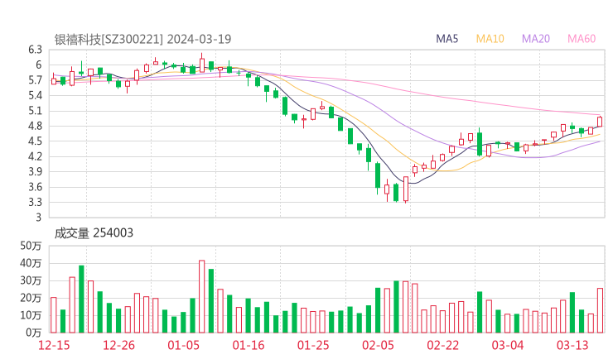Click the 12-26 date axis label
Screen dimensions: 613x364
(118, 345)
